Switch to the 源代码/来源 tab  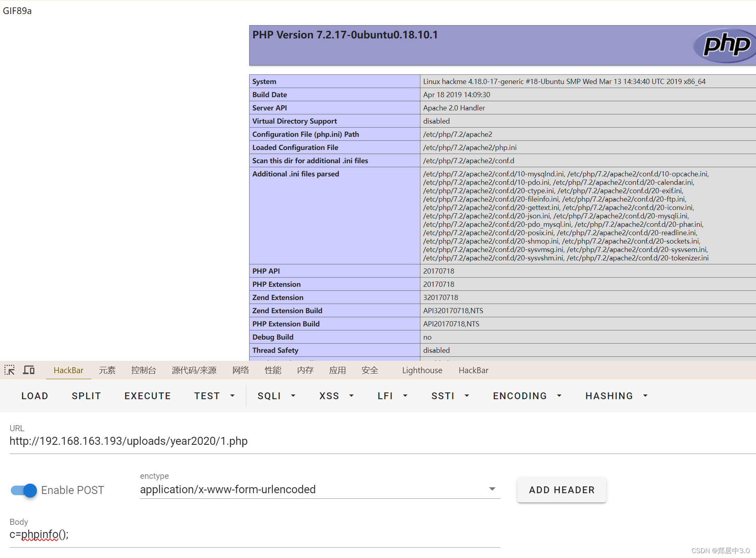[194, 370]
